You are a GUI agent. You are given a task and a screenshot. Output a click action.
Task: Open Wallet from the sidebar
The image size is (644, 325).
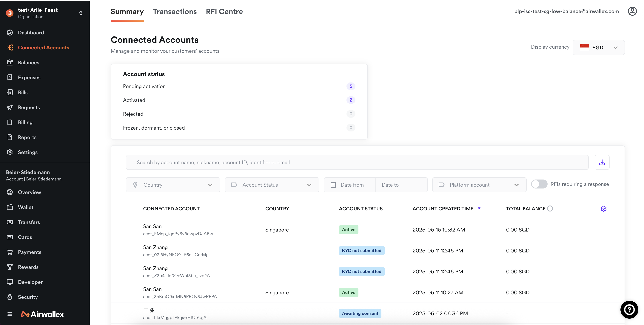(x=25, y=207)
